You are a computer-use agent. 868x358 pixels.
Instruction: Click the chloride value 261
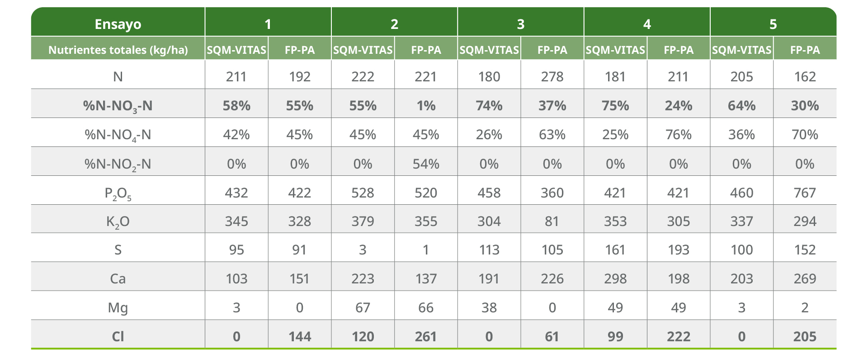coord(426,336)
